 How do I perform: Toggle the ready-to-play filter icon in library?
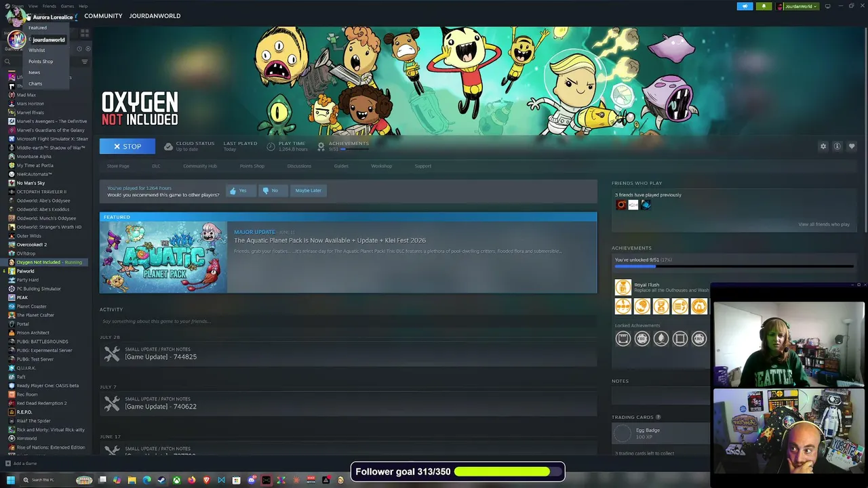point(87,49)
